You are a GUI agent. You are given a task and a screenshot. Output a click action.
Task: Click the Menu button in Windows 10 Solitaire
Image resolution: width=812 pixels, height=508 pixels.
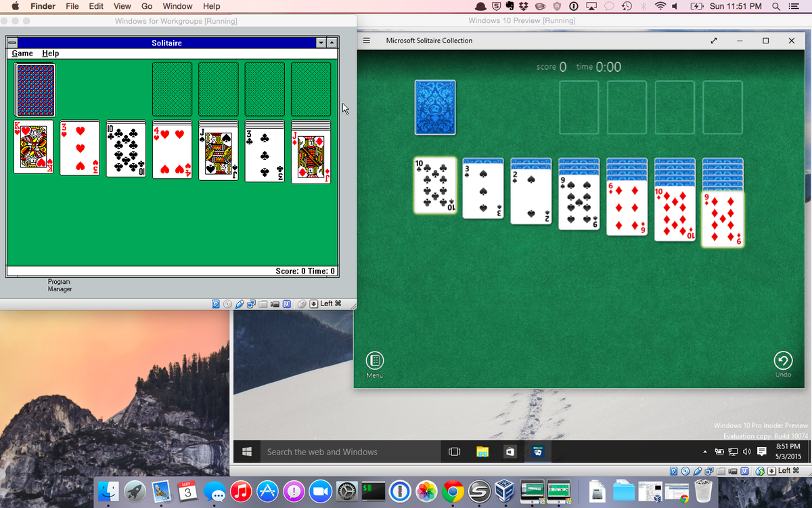(x=375, y=364)
